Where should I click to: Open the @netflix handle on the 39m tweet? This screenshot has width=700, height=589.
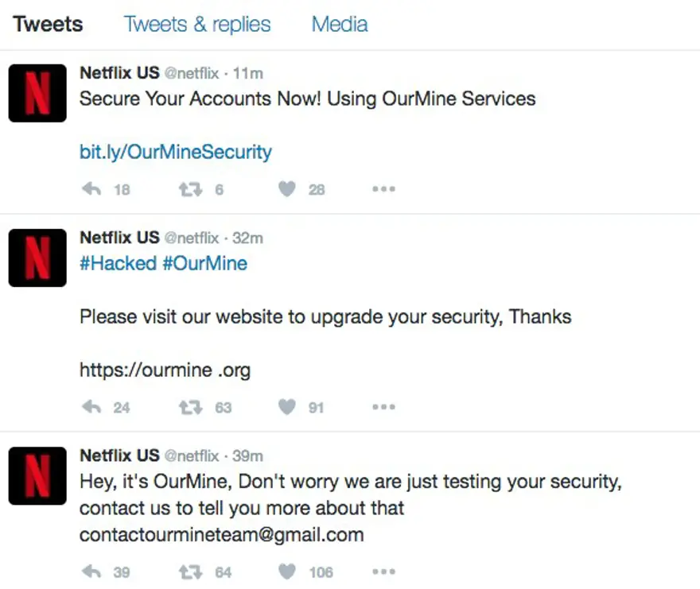pyautogui.click(x=191, y=456)
